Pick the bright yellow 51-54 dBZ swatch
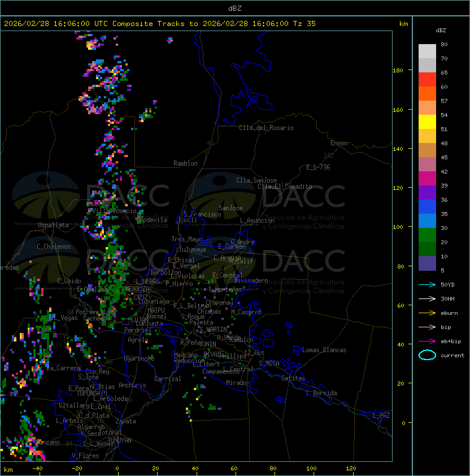This screenshot has width=470, height=476. click(x=427, y=122)
